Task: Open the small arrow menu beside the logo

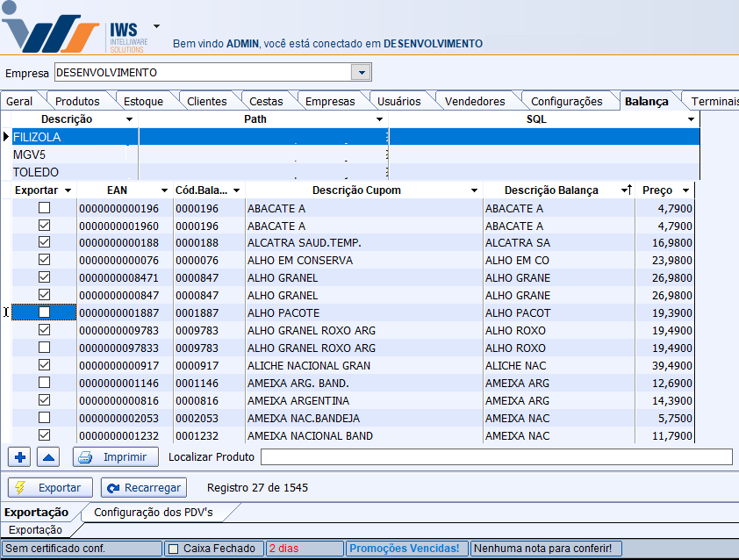Action: pyautogui.click(x=156, y=27)
